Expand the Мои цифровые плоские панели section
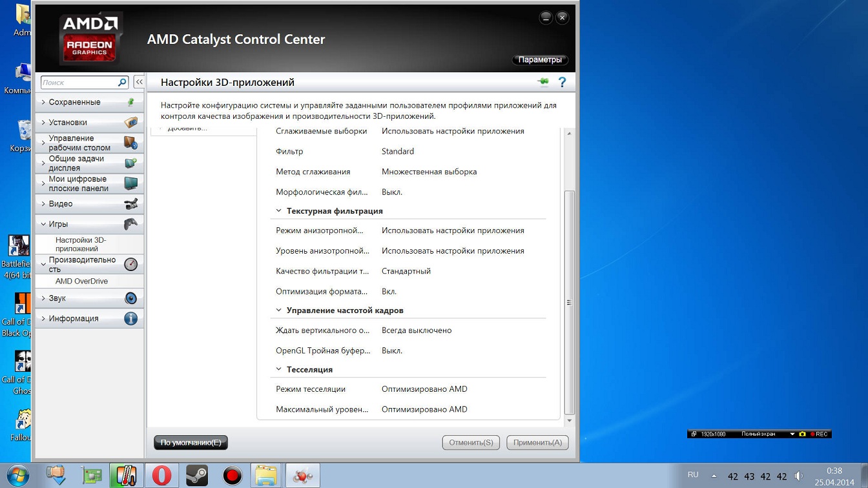Image resolution: width=868 pixels, height=488 pixels. click(x=89, y=183)
